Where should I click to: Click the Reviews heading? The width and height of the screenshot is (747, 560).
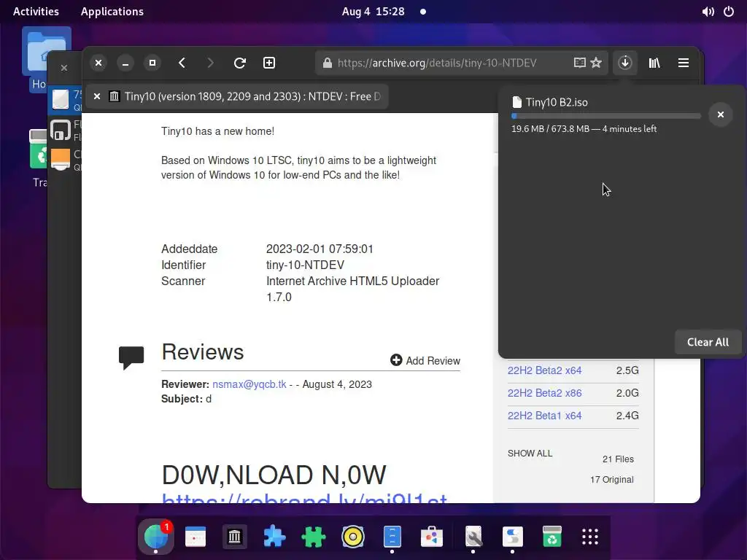(203, 352)
